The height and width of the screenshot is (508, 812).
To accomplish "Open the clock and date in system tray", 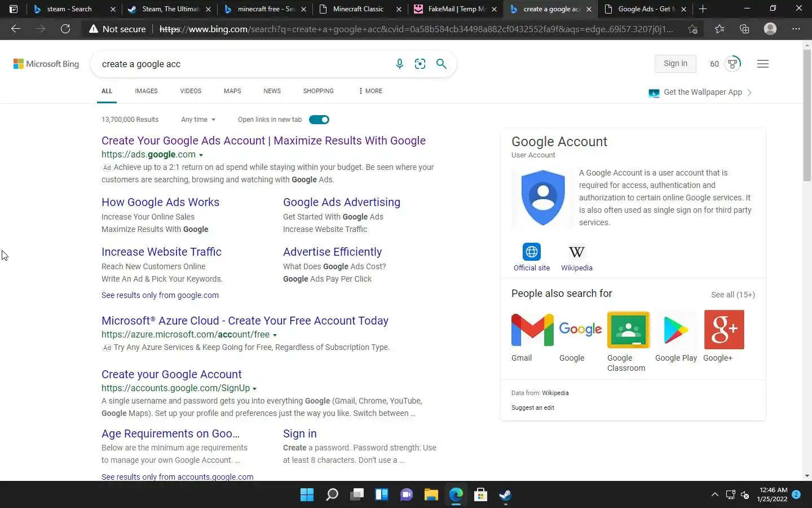I will pyautogui.click(x=772, y=495).
